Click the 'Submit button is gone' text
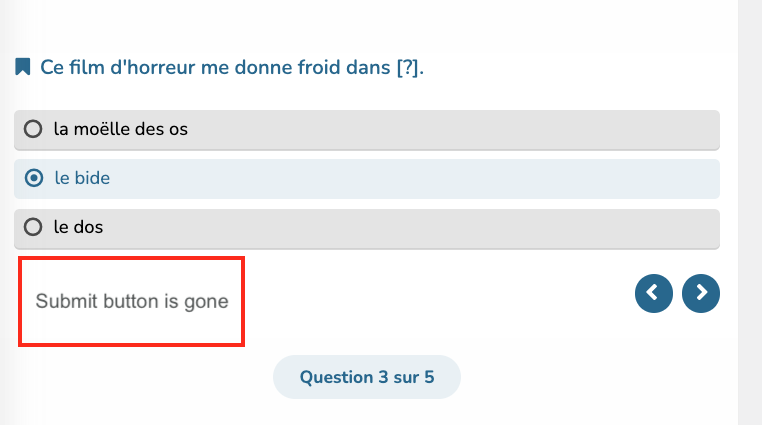This screenshot has height=425, width=762. (x=132, y=301)
